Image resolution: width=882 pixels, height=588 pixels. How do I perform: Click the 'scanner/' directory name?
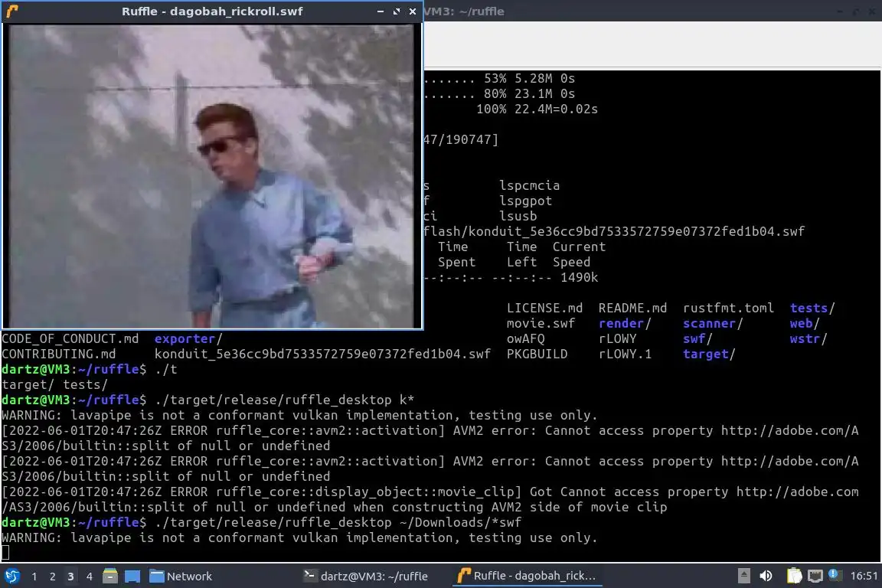713,324
